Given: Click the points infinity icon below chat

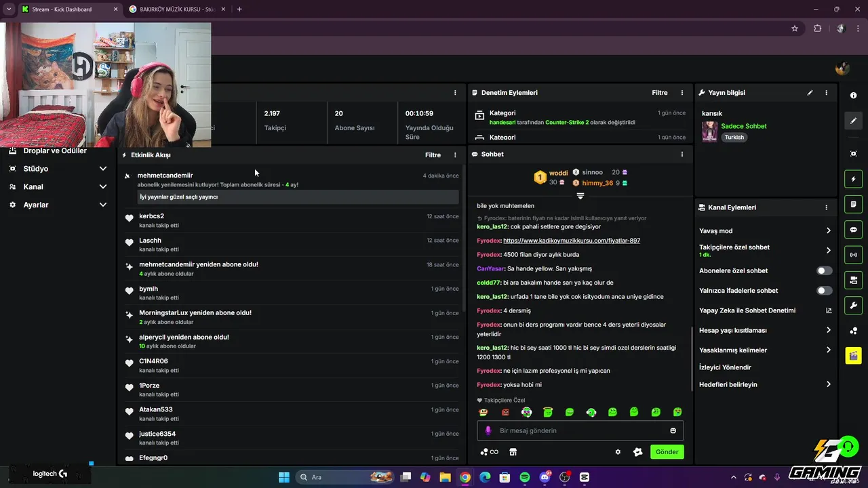Looking at the screenshot, I should point(489,452).
